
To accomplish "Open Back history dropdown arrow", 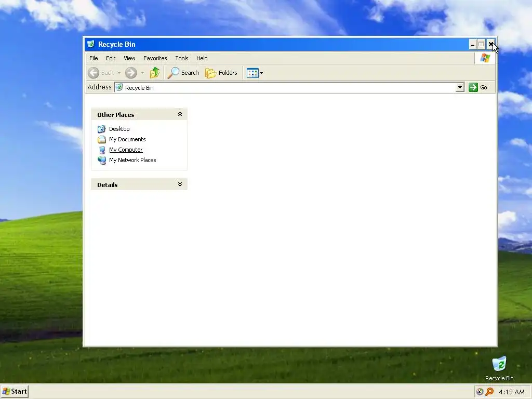I will (x=119, y=73).
